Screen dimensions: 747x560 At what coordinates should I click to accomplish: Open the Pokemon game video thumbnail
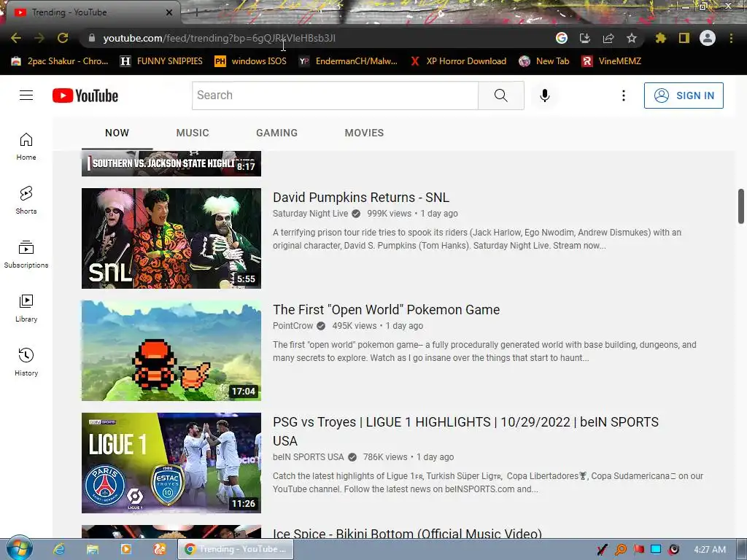click(x=171, y=351)
